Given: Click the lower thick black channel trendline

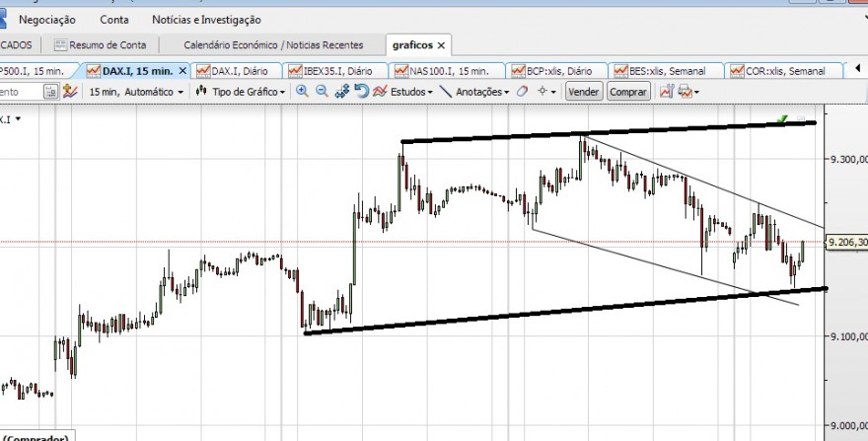Looking at the screenshot, I should coord(566,311).
